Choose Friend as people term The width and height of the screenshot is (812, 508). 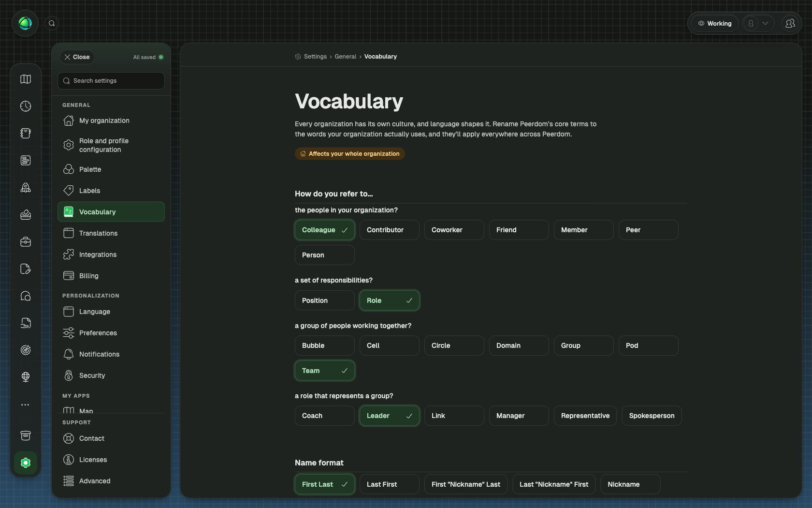pyautogui.click(x=519, y=230)
